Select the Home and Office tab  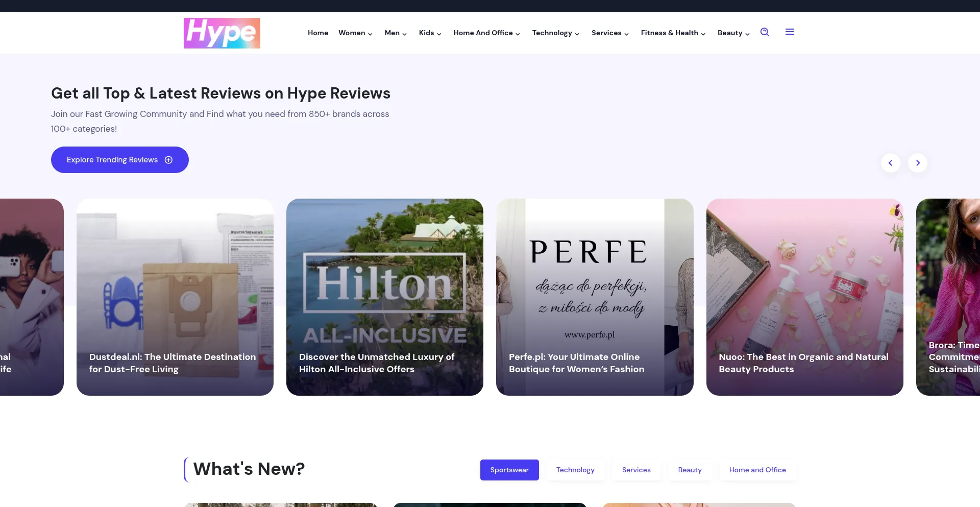pyautogui.click(x=757, y=470)
